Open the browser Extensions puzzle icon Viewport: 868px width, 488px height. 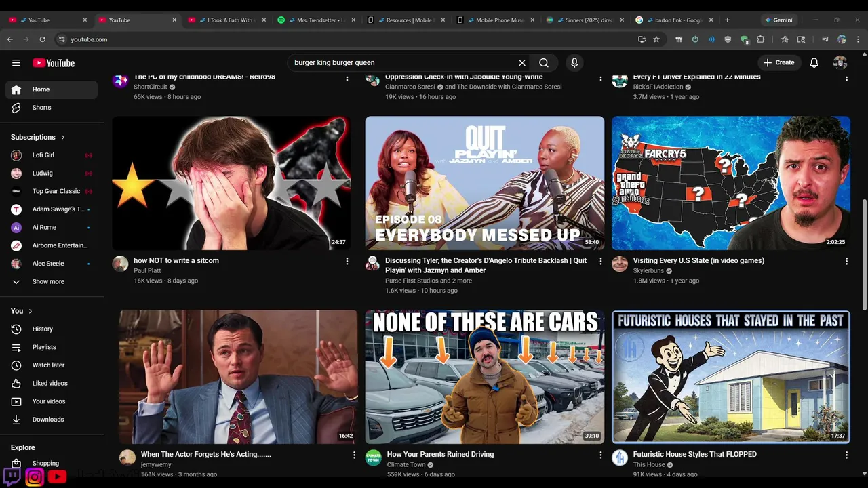(x=760, y=39)
